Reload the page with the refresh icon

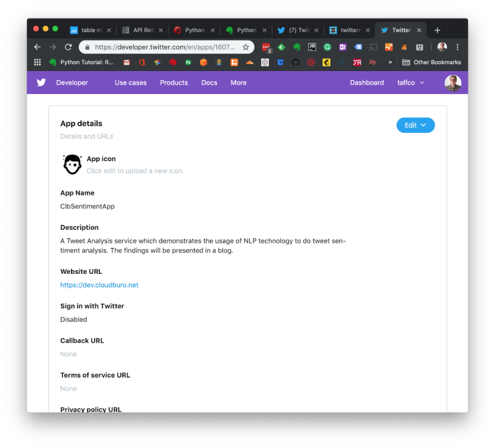pyautogui.click(x=68, y=47)
